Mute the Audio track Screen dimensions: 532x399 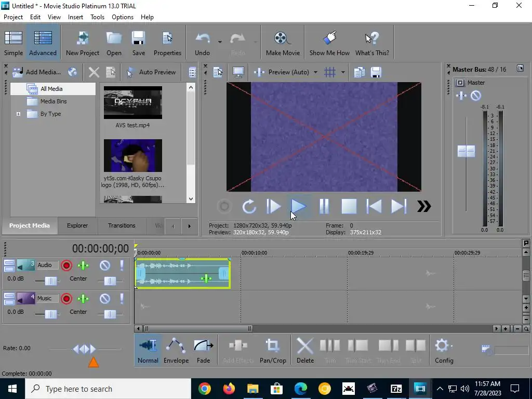[105, 265]
